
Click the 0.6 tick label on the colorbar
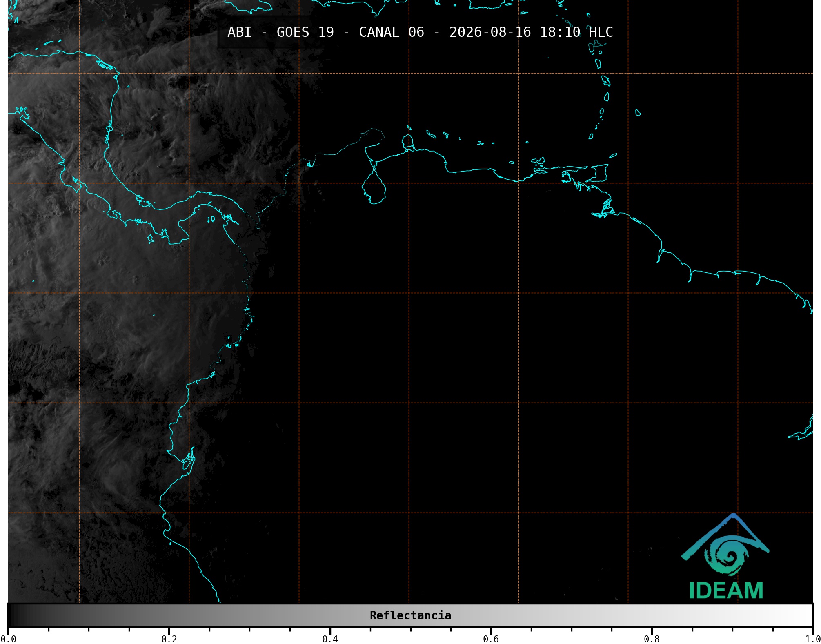pos(491,639)
